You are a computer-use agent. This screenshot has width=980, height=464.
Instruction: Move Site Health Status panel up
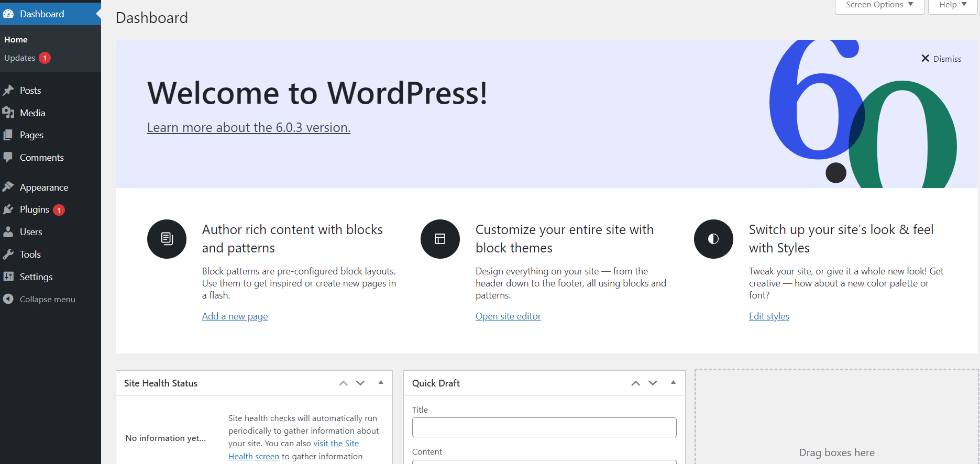[x=343, y=383]
